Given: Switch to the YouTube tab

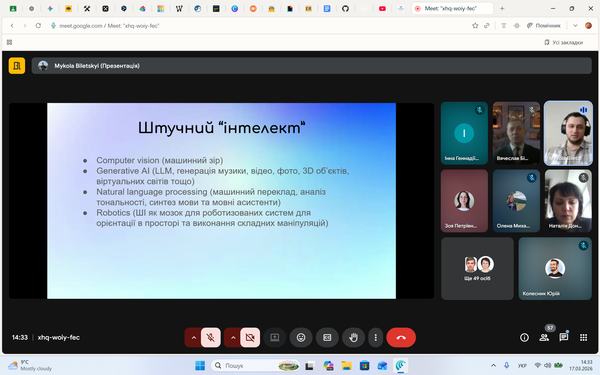Looking at the screenshot, I should click(x=382, y=8).
